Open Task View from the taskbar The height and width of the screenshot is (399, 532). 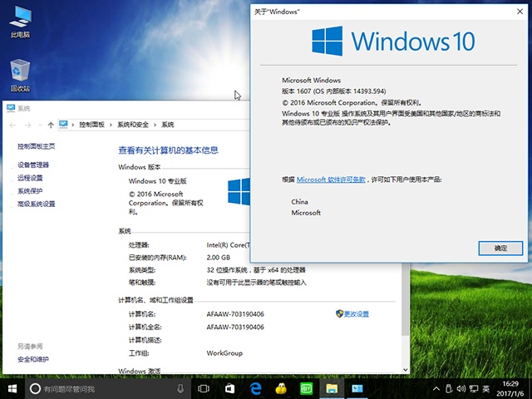204,388
